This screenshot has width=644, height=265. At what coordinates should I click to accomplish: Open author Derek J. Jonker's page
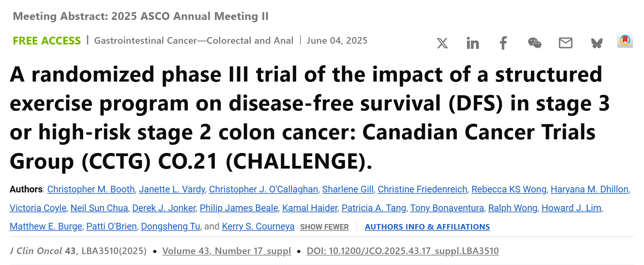(x=164, y=208)
